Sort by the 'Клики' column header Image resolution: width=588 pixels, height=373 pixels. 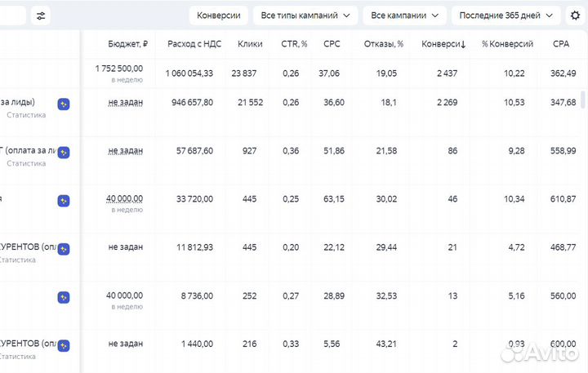pyautogui.click(x=250, y=43)
